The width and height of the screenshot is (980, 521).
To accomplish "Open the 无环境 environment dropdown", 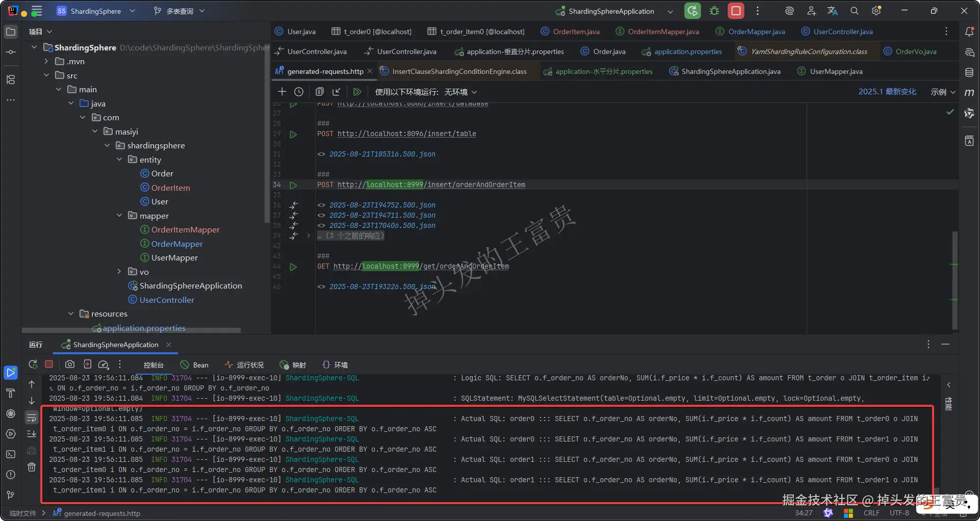I will (460, 92).
